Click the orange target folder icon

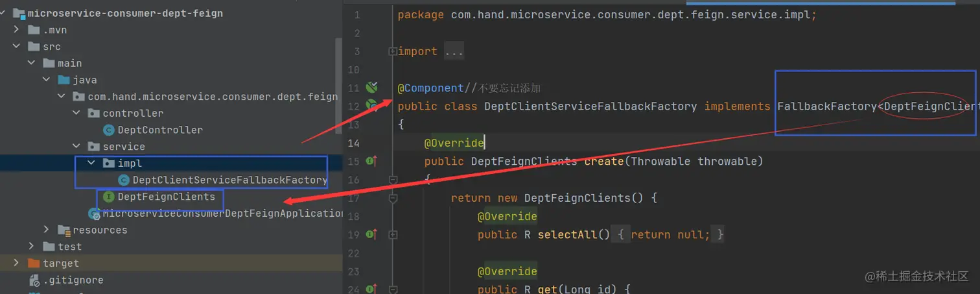(x=34, y=263)
